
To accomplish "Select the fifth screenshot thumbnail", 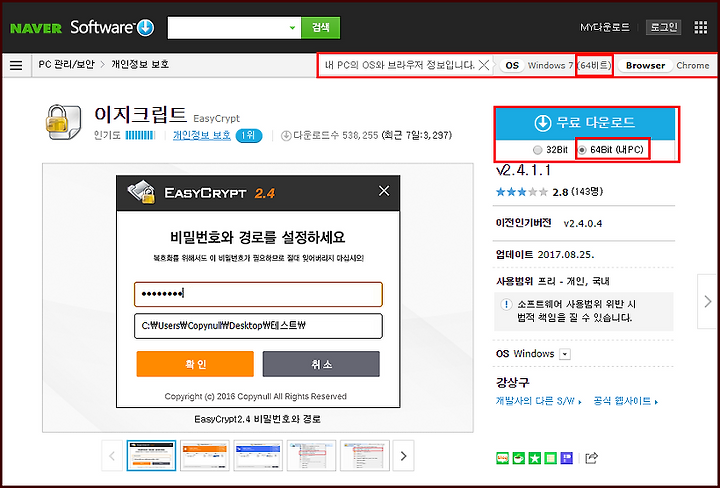I will click(365, 455).
